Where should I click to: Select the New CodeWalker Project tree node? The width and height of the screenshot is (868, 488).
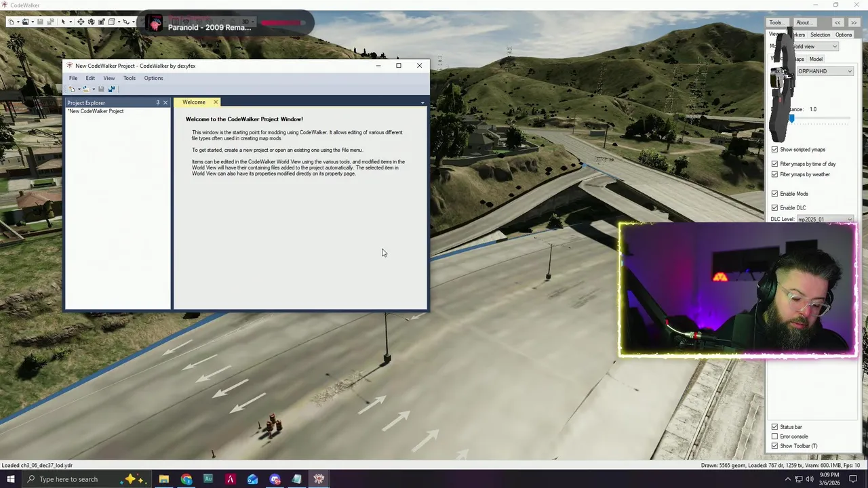click(96, 111)
